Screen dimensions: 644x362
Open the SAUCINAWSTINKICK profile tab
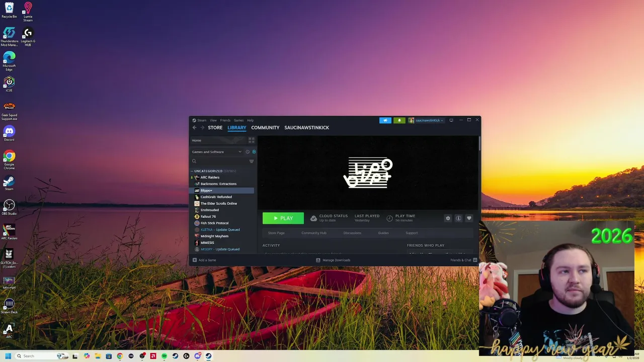306,128
